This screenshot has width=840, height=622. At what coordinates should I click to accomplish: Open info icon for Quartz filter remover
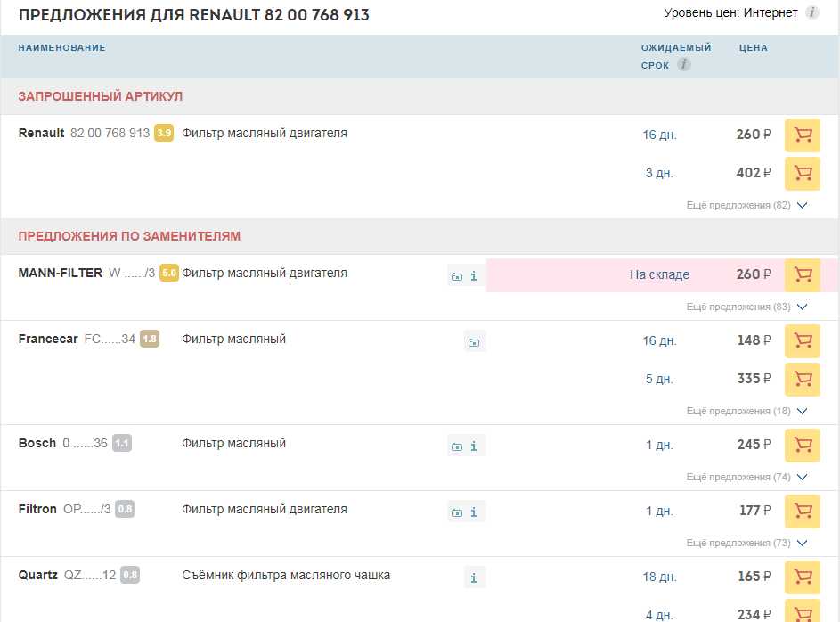pyautogui.click(x=474, y=577)
